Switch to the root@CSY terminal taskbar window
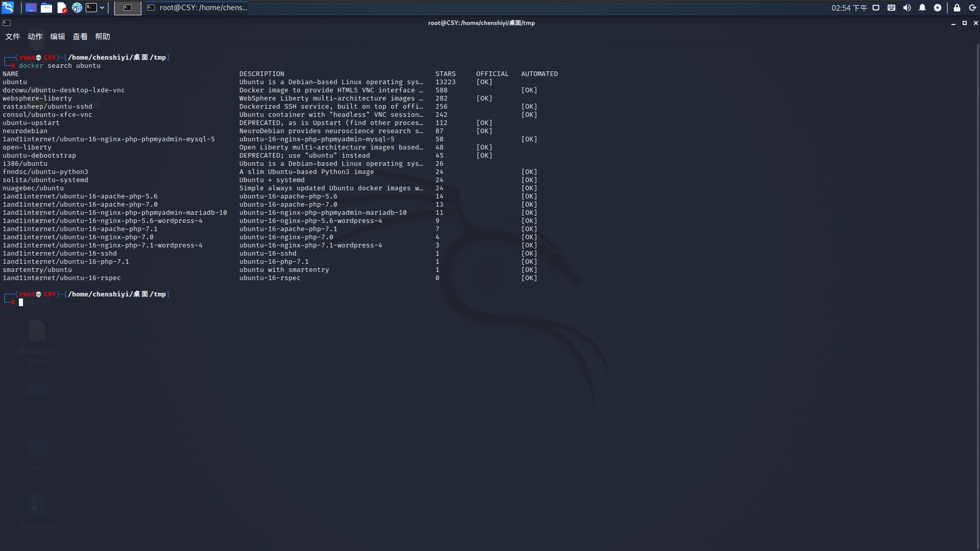 (197, 8)
